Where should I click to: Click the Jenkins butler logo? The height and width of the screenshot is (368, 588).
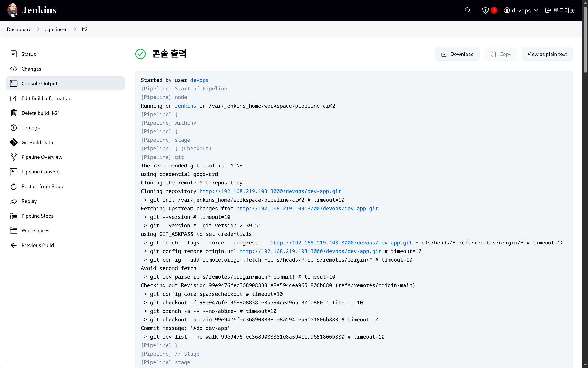[12, 10]
